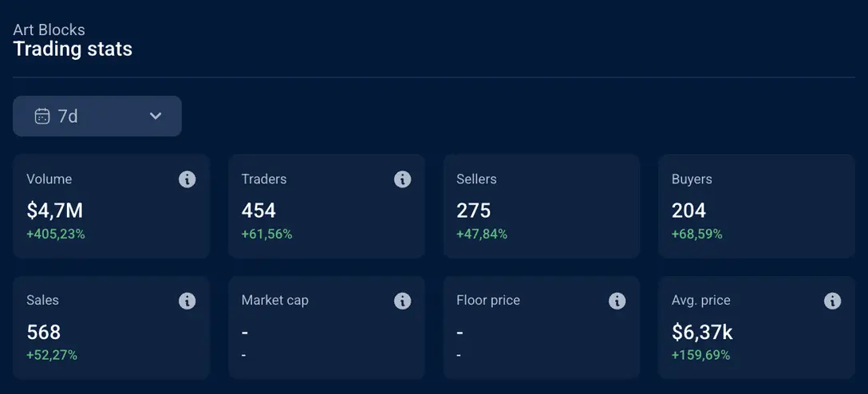This screenshot has height=394, width=868.
Task: Click the 568 sales figure
Action: pyautogui.click(x=43, y=332)
